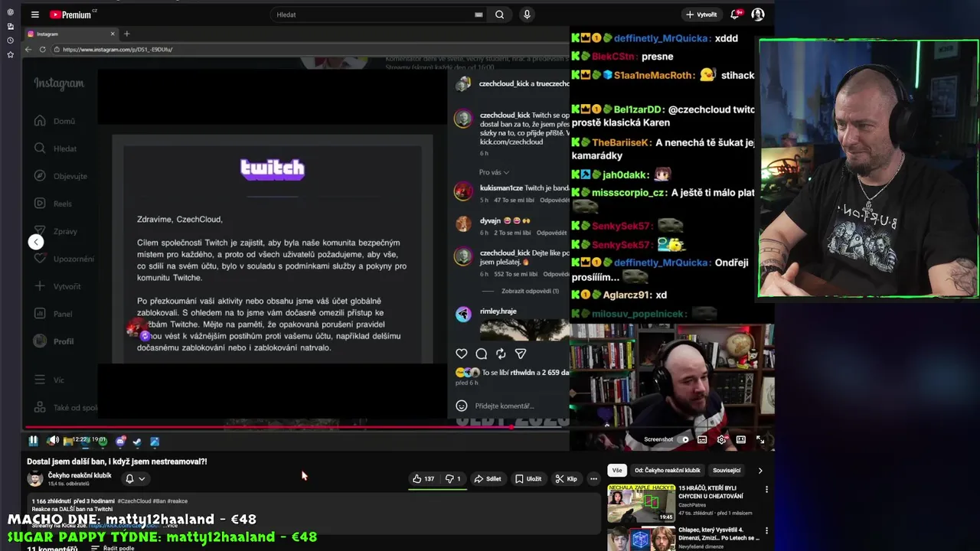Select the instagram.com address bar URL
Image resolution: width=980 pixels, height=551 pixels.
coord(117,49)
